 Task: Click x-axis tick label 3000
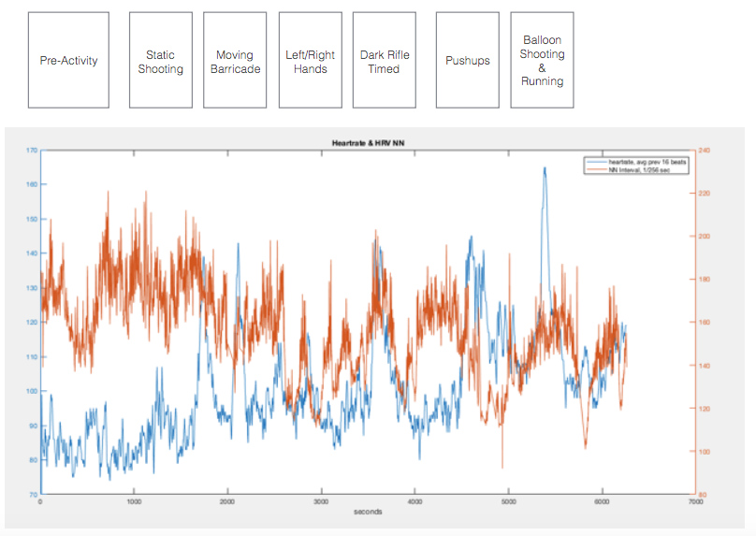click(321, 501)
